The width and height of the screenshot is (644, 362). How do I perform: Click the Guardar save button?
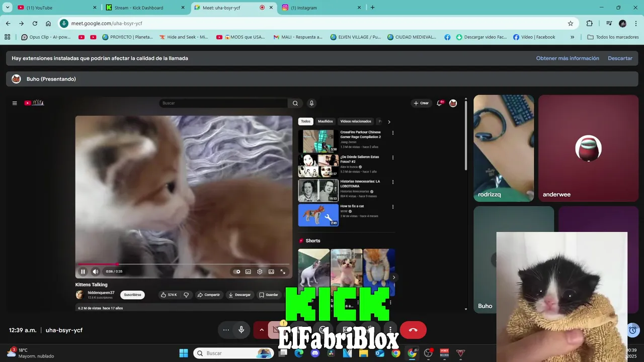coord(269,295)
